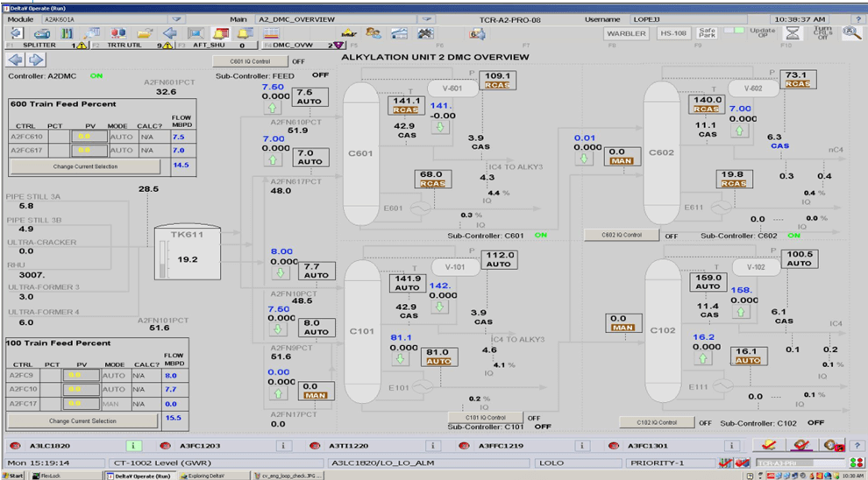Go to next display with right arrow
The image size is (868, 480).
pos(36,60)
